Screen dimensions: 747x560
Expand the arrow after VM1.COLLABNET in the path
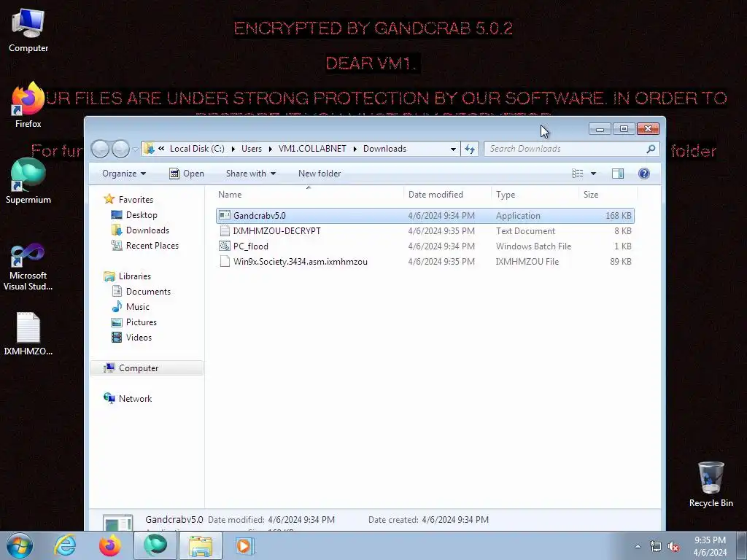click(x=355, y=149)
